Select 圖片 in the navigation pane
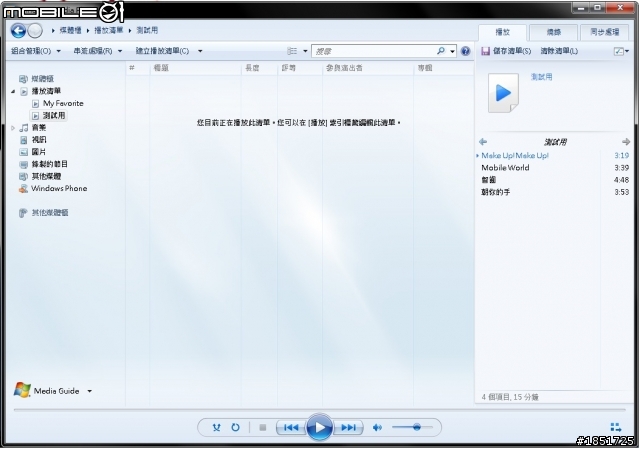 coord(39,152)
